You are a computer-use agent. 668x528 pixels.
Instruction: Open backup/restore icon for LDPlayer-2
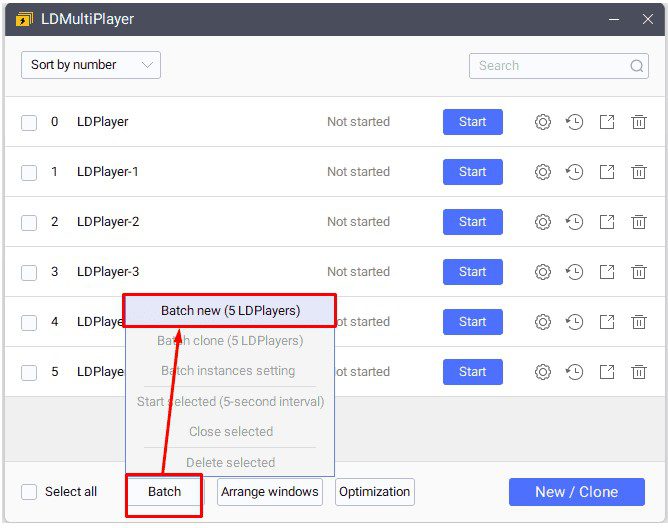(x=574, y=222)
